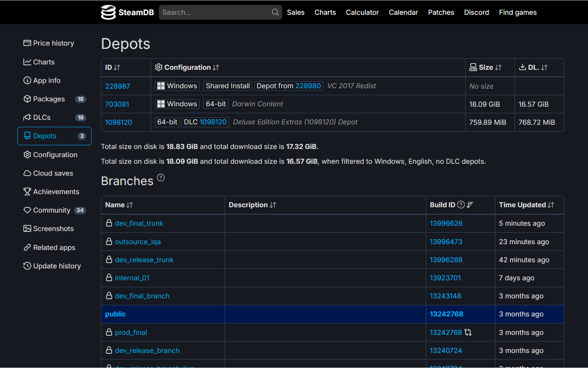The height and width of the screenshot is (371, 588).
Task: Sort branches by Description sort arrows
Action: tap(273, 205)
